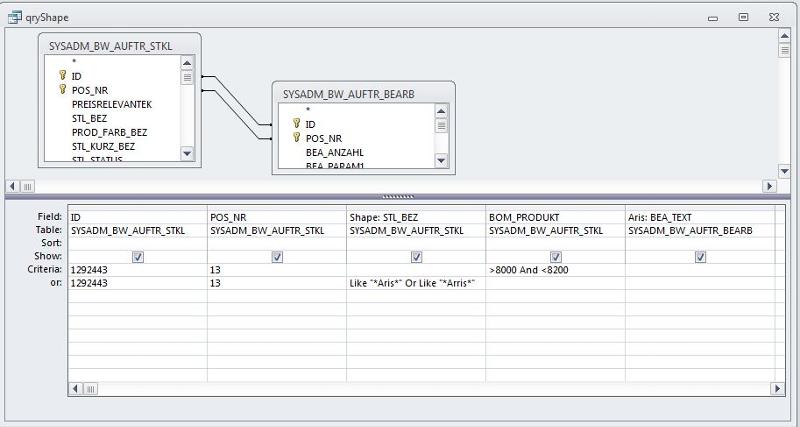Click left arrow of table pane horizontal scrollbar
The width and height of the screenshot is (800, 427).
pyautogui.click(x=12, y=187)
